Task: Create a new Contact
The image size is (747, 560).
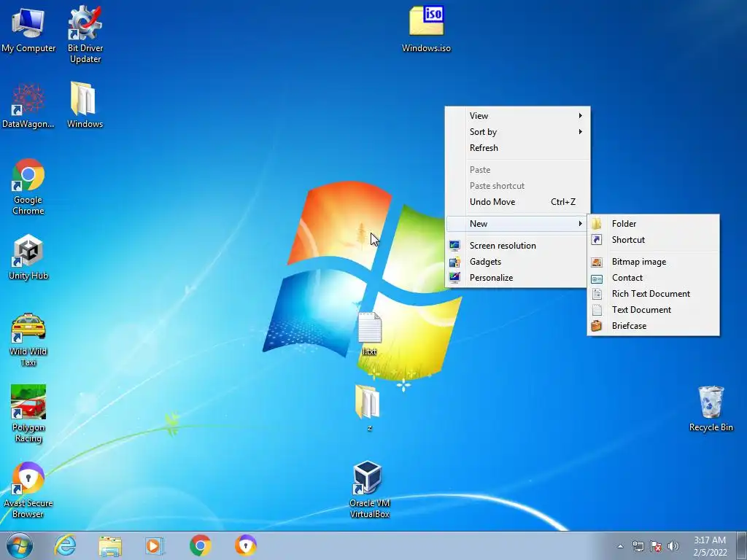Action: click(x=653, y=278)
